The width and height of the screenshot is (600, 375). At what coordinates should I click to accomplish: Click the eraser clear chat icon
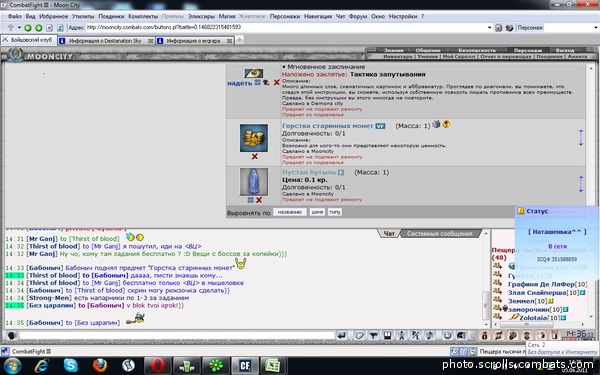click(x=359, y=336)
